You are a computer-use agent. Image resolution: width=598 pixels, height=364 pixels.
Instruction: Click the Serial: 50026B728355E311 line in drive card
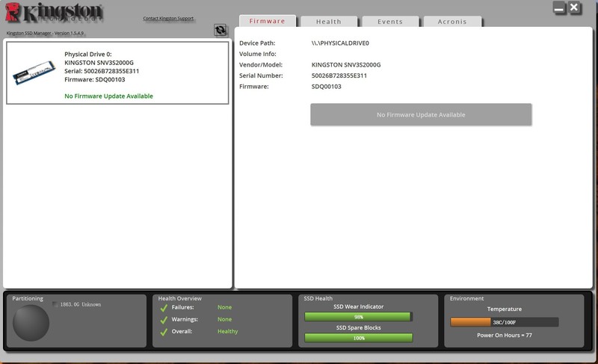pyautogui.click(x=102, y=71)
